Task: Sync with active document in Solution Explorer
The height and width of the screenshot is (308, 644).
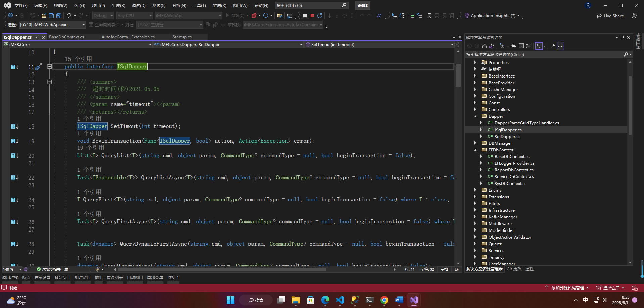Action: (x=514, y=46)
